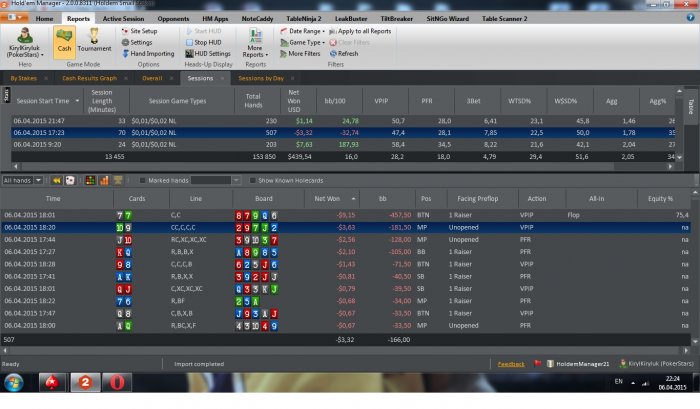Click the Stats side panel handle
This screenshot has height=409, width=700.
[6, 95]
